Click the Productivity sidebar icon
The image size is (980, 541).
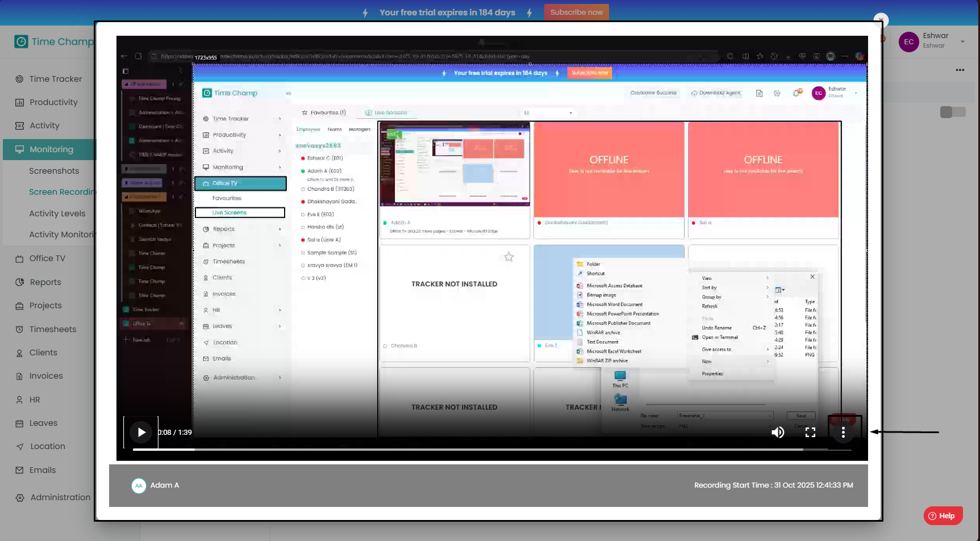point(19,103)
